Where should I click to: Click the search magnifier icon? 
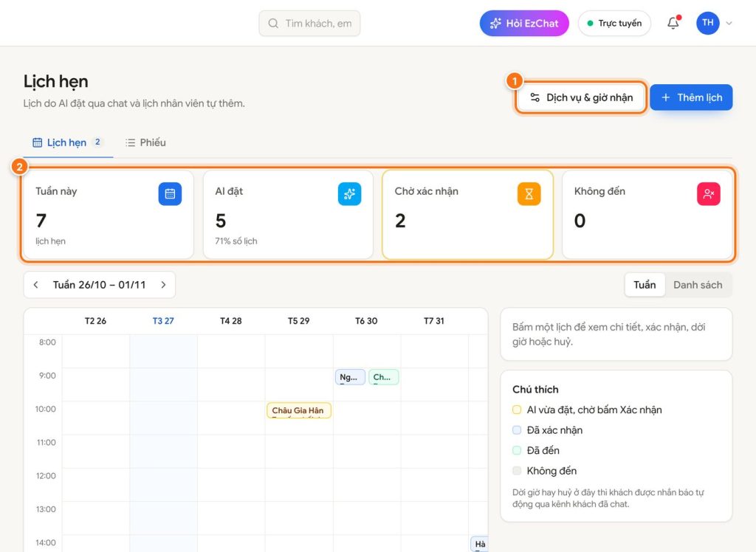273,23
